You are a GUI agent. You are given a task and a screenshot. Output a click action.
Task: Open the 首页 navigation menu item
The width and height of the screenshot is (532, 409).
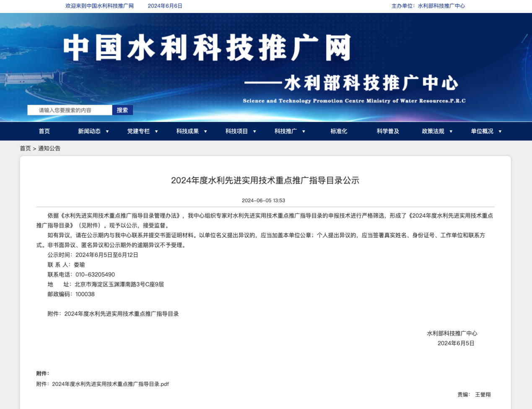44,131
